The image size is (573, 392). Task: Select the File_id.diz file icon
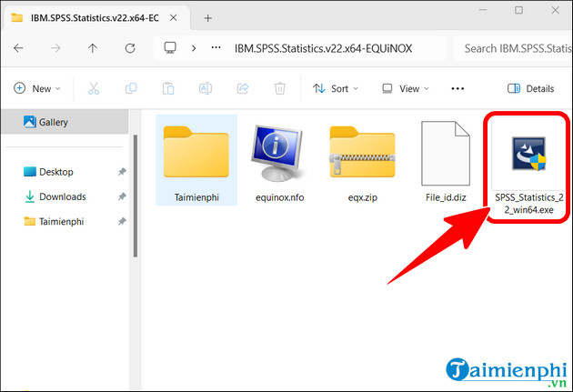click(x=446, y=153)
